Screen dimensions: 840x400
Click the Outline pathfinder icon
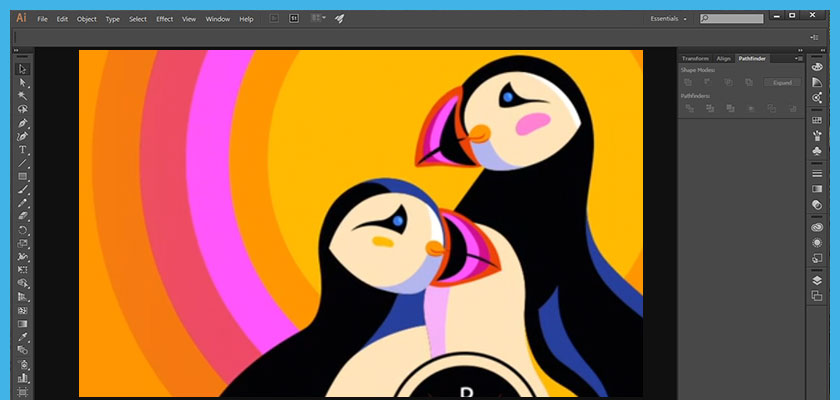tap(771, 108)
